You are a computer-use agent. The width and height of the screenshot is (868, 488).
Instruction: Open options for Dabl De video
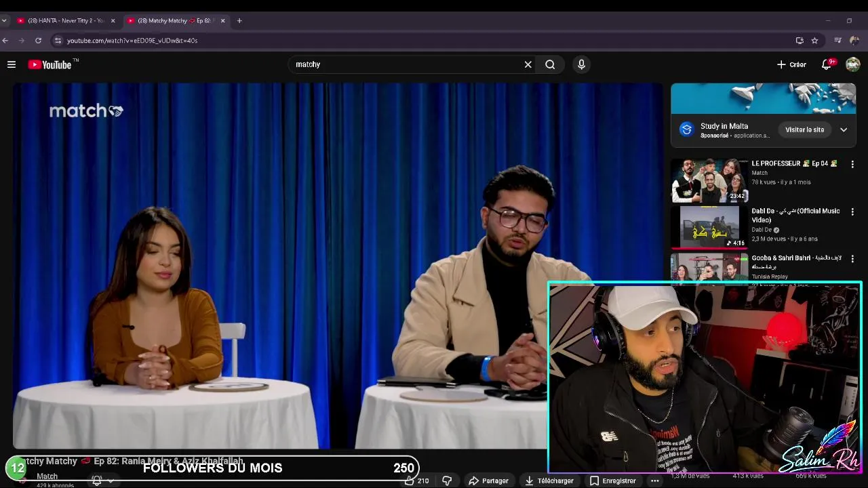pyautogui.click(x=852, y=211)
